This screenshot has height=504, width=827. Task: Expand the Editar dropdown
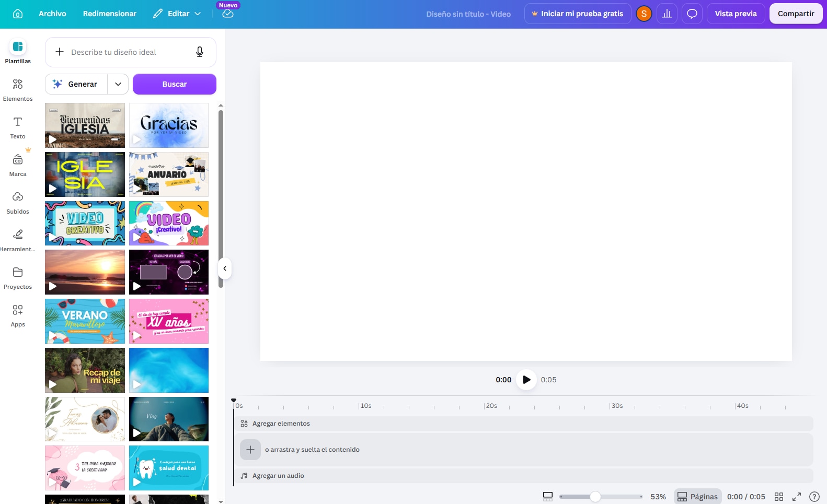[x=177, y=14]
